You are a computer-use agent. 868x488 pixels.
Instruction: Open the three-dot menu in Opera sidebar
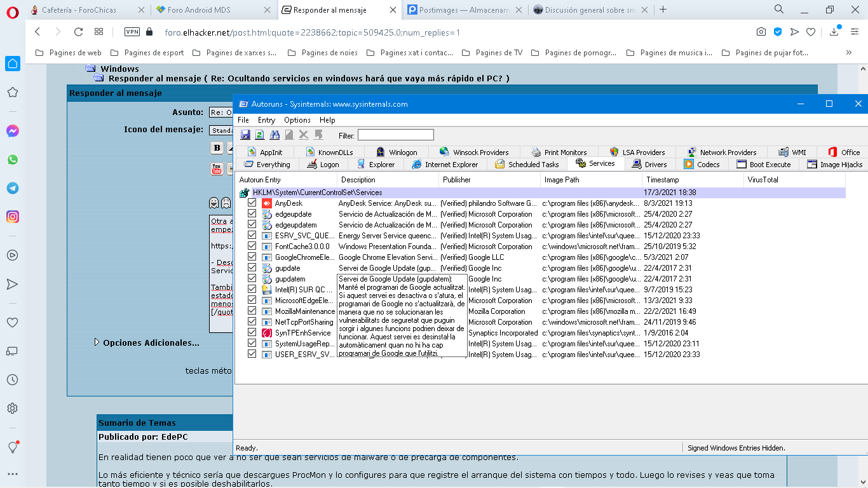tap(12, 474)
